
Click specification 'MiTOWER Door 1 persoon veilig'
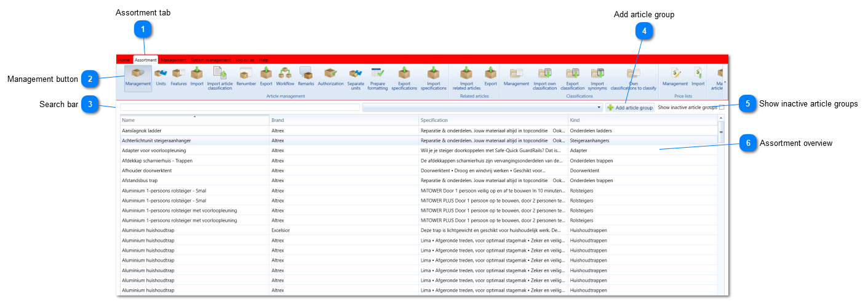493,190
